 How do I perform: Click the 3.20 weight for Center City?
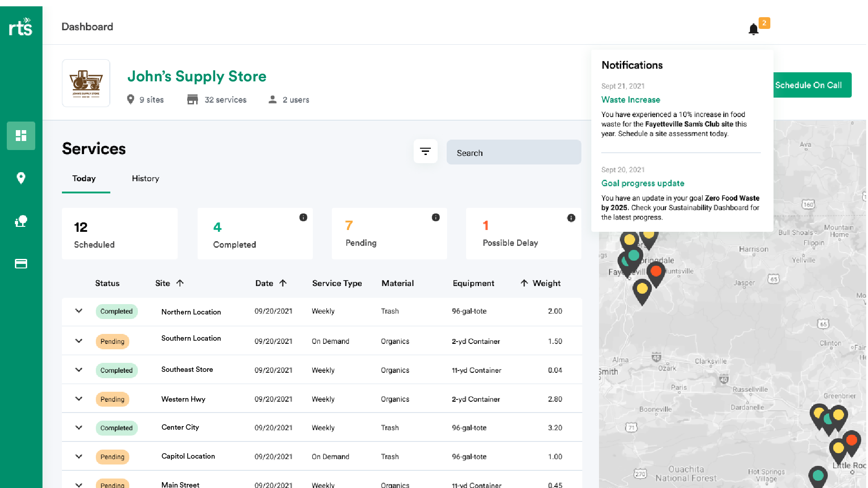pos(555,427)
